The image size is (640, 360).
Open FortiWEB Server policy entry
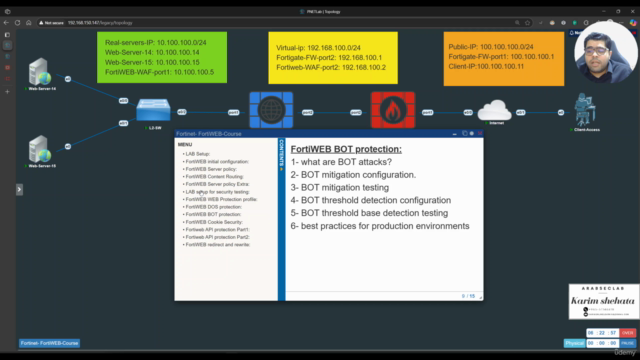pos(211,169)
